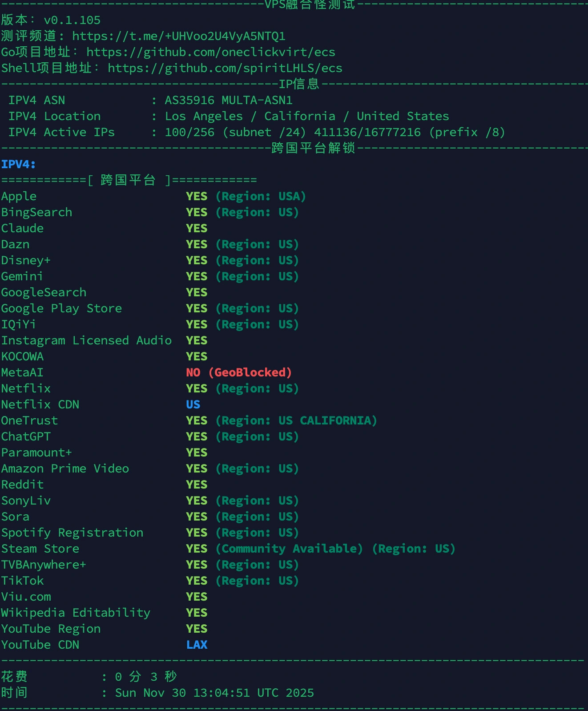Click the Steam Store Community Available text
This screenshot has height=711, width=588.
pyautogui.click(x=289, y=549)
